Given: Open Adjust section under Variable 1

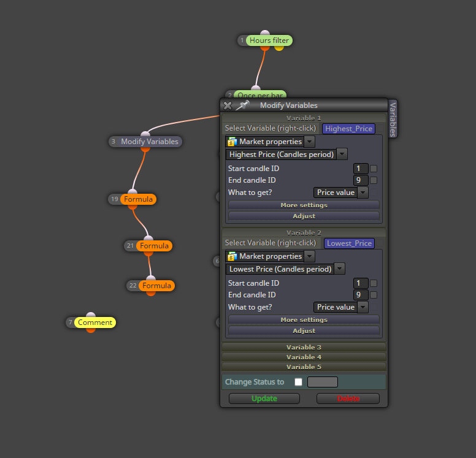Looking at the screenshot, I should pos(304,216).
